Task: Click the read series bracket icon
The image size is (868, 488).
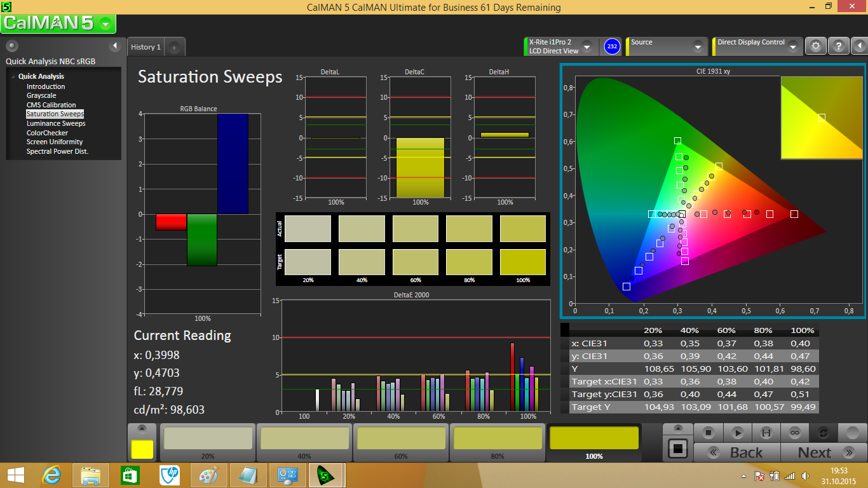Action: pyautogui.click(x=766, y=433)
